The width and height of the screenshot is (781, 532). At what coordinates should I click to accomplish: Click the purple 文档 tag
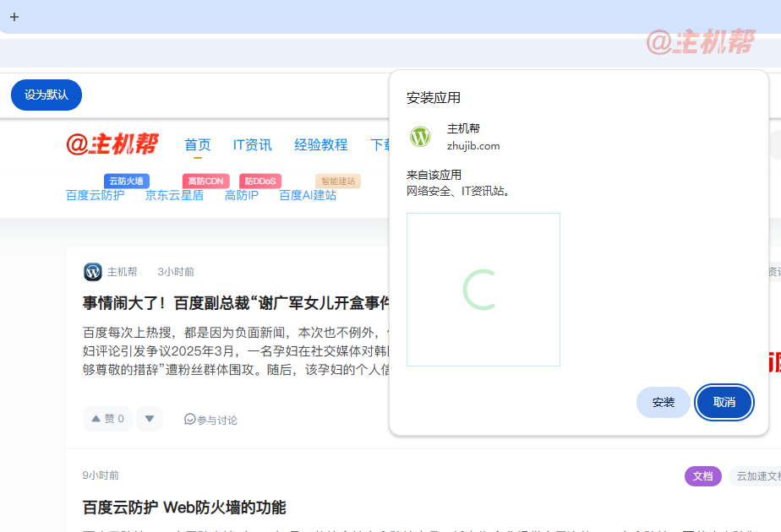click(702, 476)
